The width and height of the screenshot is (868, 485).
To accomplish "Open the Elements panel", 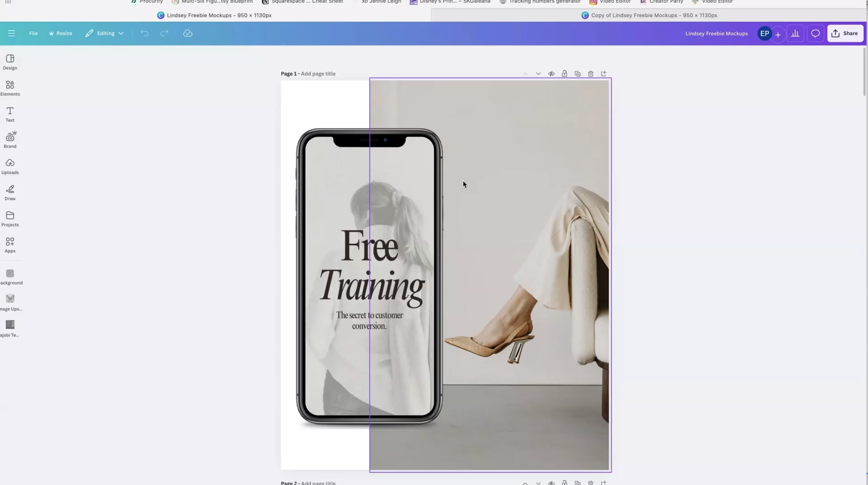I will [x=10, y=88].
